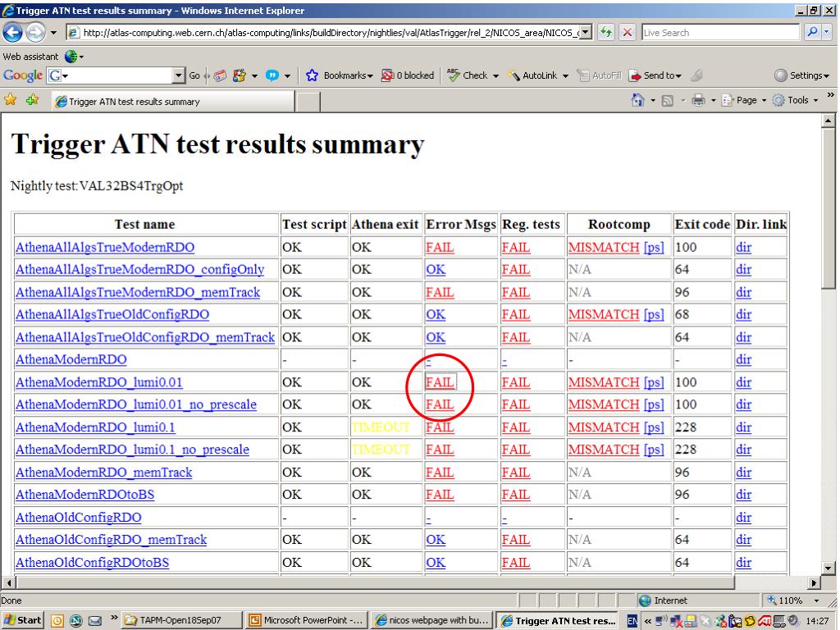Stop page loading with the red X icon
This screenshot has width=840, height=630.
tap(627, 33)
